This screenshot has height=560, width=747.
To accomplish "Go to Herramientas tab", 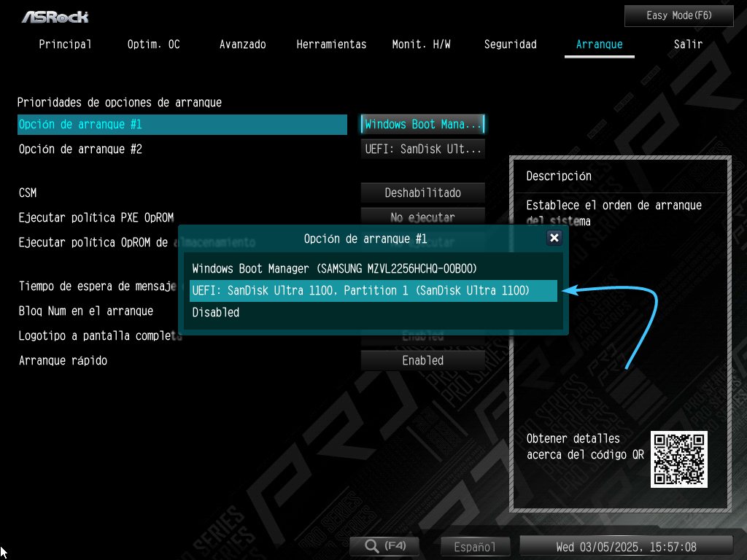I will click(x=331, y=44).
